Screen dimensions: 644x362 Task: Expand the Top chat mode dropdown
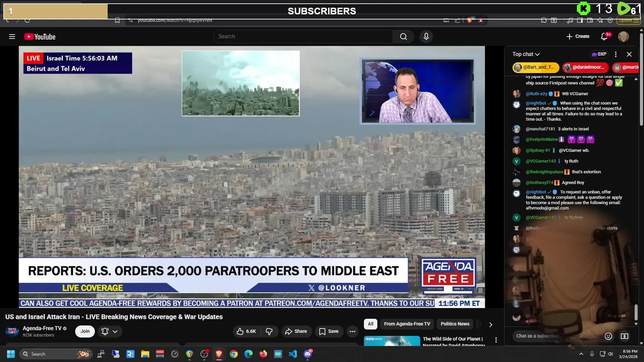[x=526, y=54]
